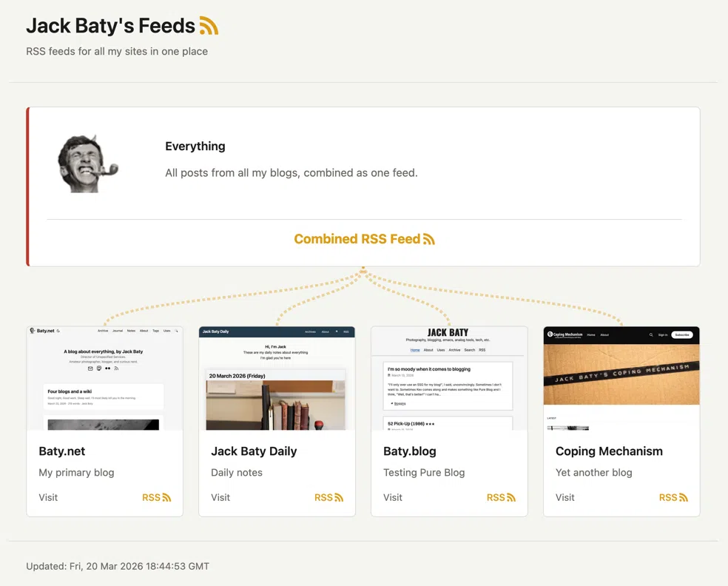
Task: Click the Jack Baty portrait image
Action: 85,164
